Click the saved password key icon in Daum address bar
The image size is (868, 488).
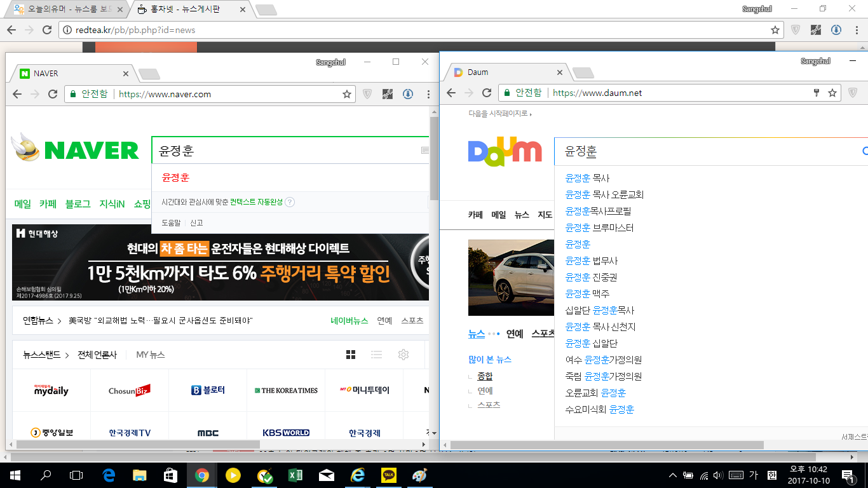click(817, 93)
